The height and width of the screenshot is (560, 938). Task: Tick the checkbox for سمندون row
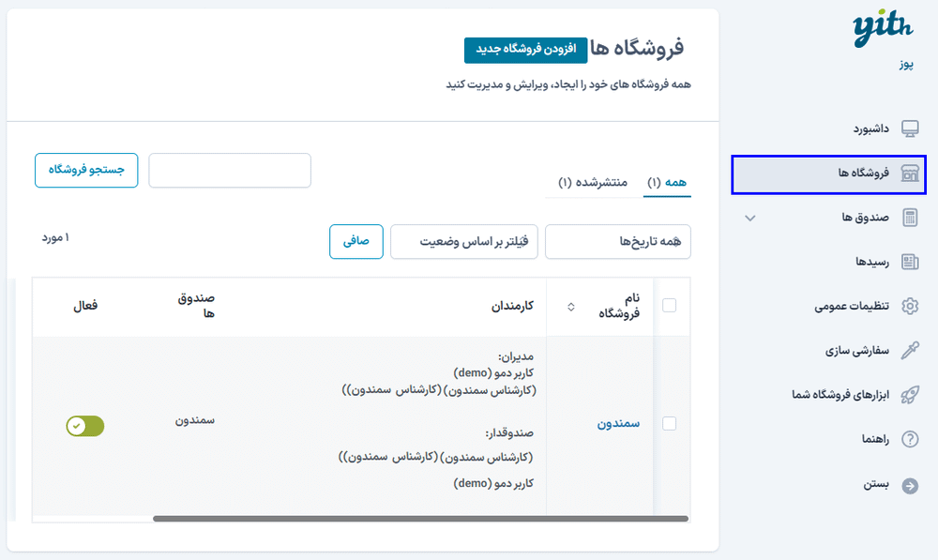[670, 424]
